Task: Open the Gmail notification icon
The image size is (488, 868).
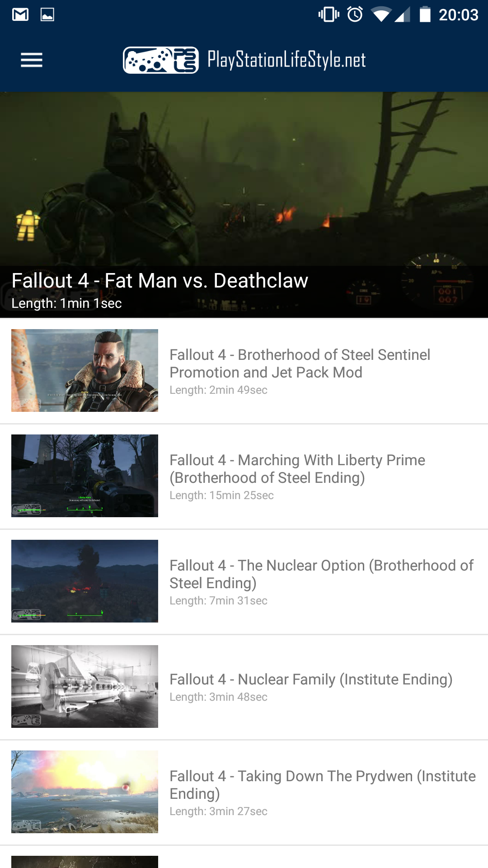Action: click(x=20, y=15)
